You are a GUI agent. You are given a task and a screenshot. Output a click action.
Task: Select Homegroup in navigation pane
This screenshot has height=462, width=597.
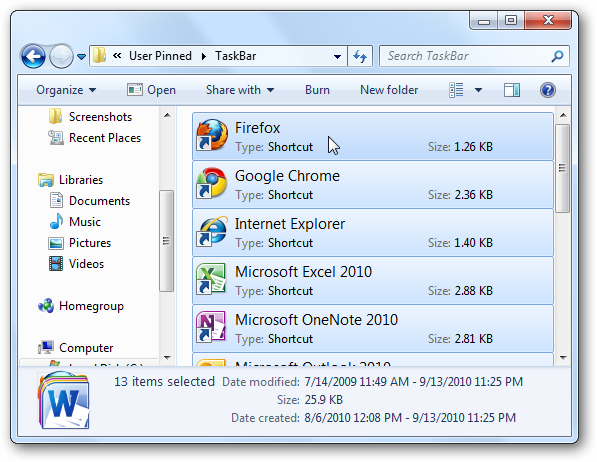click(x=91, y=306)
